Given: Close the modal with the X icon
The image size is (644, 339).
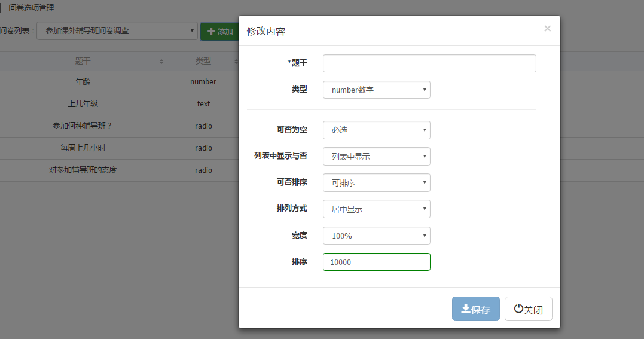Looking at the screenshot, I should 547,28.
